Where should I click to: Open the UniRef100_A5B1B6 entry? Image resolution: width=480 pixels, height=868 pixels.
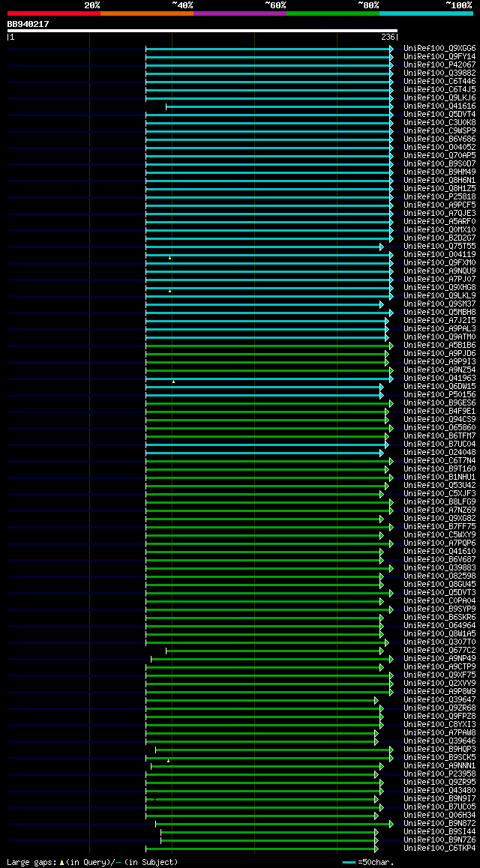(439, 346)
